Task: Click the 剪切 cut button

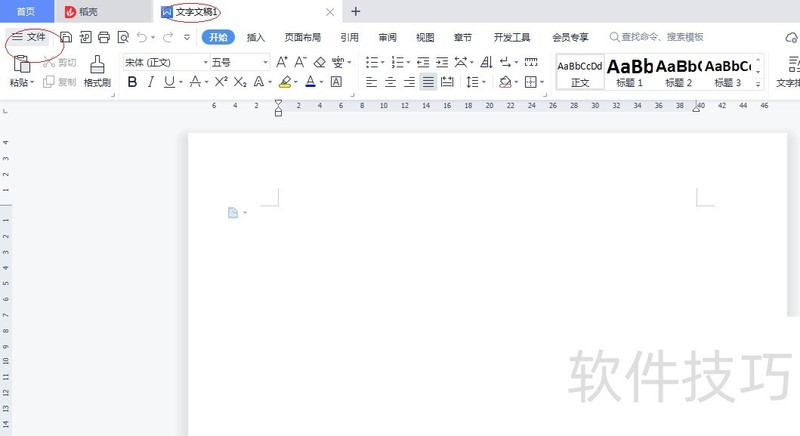Action: tap(60, 62)
